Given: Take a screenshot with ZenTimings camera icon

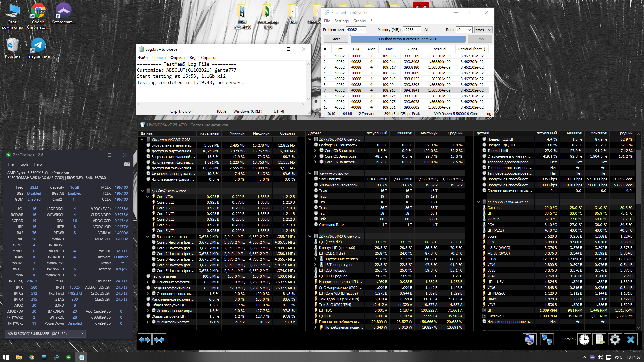Looking at the screenshot, I should [127, 164].
